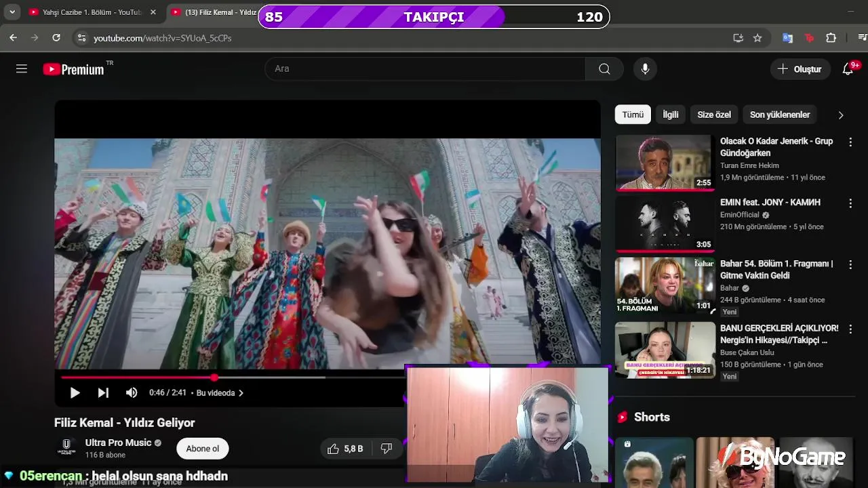
Task: Visit the Turan Emre Hekim channel
Action: (x=749, y=165)
